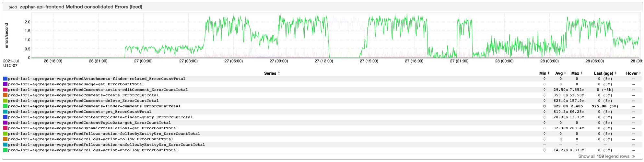Image resolution: width=644 pixels, height=162 pixels.
Task: Click the prod environment label
Action: tap(12, 7)
